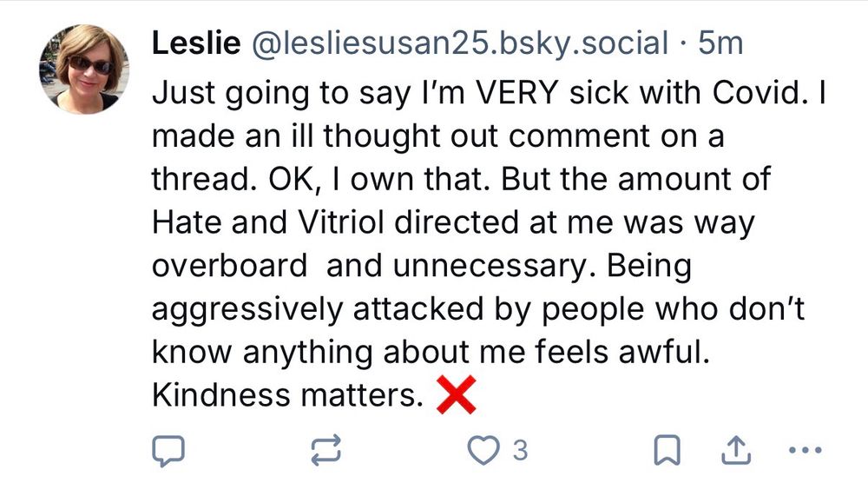
Task: Open the three-dot more options menu
Action: tap(801, 450)
